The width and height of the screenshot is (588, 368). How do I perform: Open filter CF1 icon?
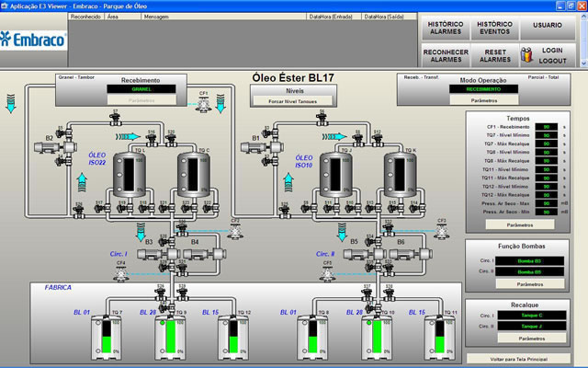(x=203, y=104)
